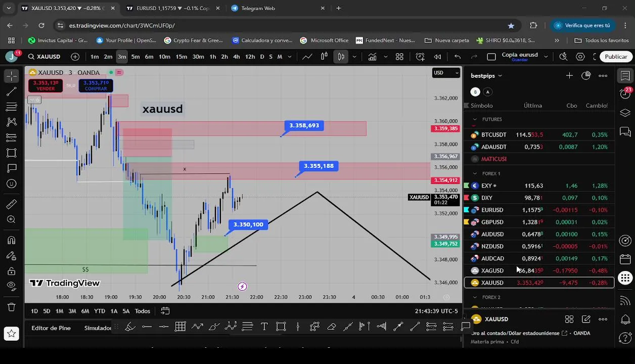635x364 pixels.
Task: Toggle magnet mode
Action: 12,241
